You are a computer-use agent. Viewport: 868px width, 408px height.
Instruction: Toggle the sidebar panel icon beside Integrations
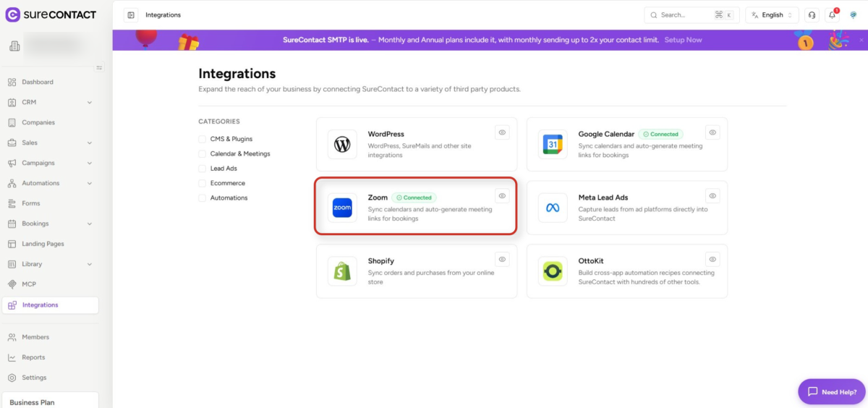point(130,14)
